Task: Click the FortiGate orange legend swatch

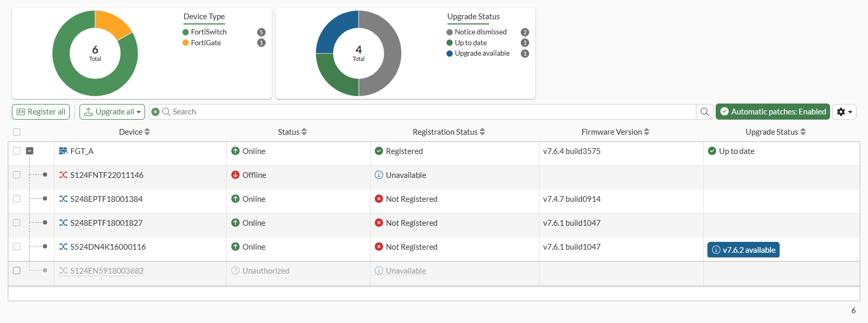Action: point(186,43)
